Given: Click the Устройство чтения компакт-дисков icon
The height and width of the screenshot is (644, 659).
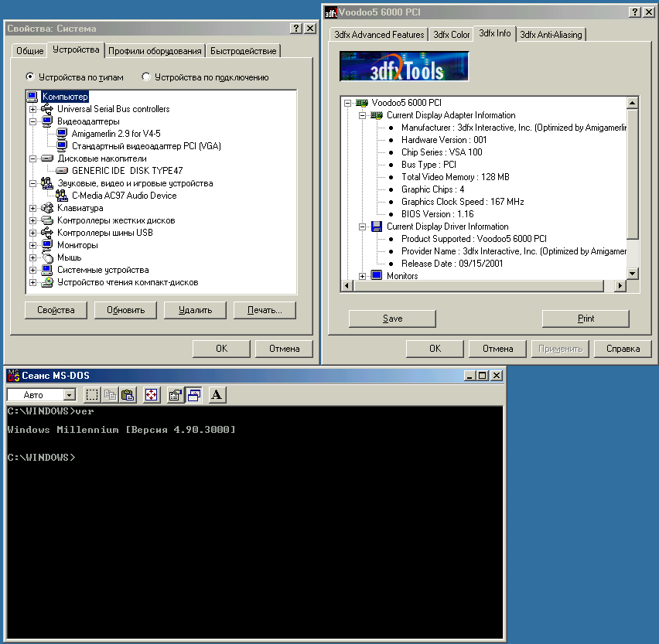Looking at the screenshot, I should click(x=47, y=282).
